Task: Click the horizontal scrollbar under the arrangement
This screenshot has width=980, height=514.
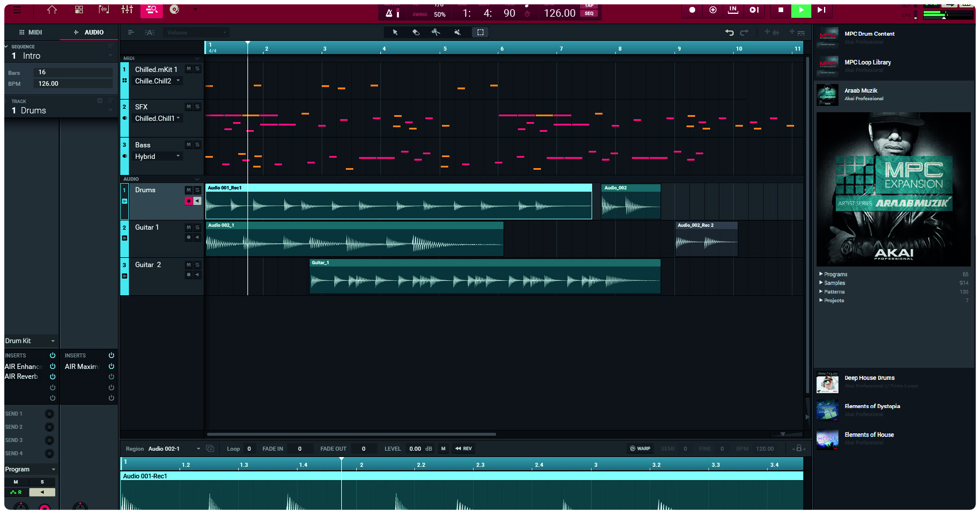Action: point(351,434)
